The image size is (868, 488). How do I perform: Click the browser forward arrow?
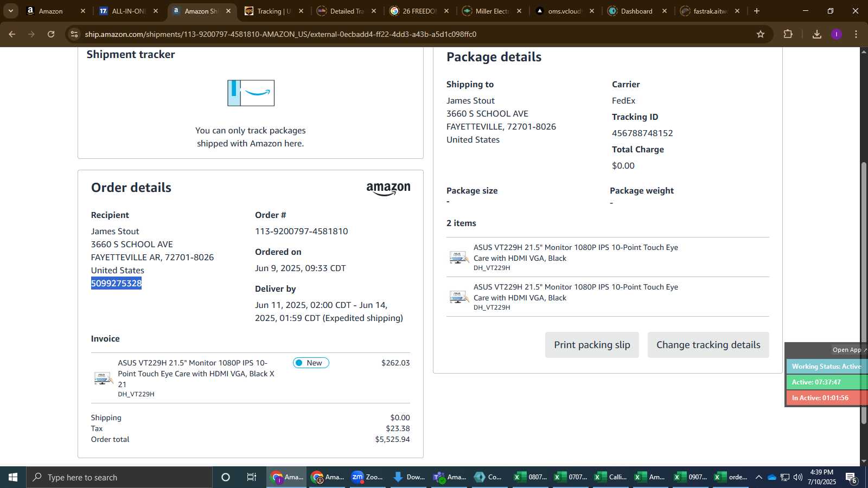click(x=31, y=34)
